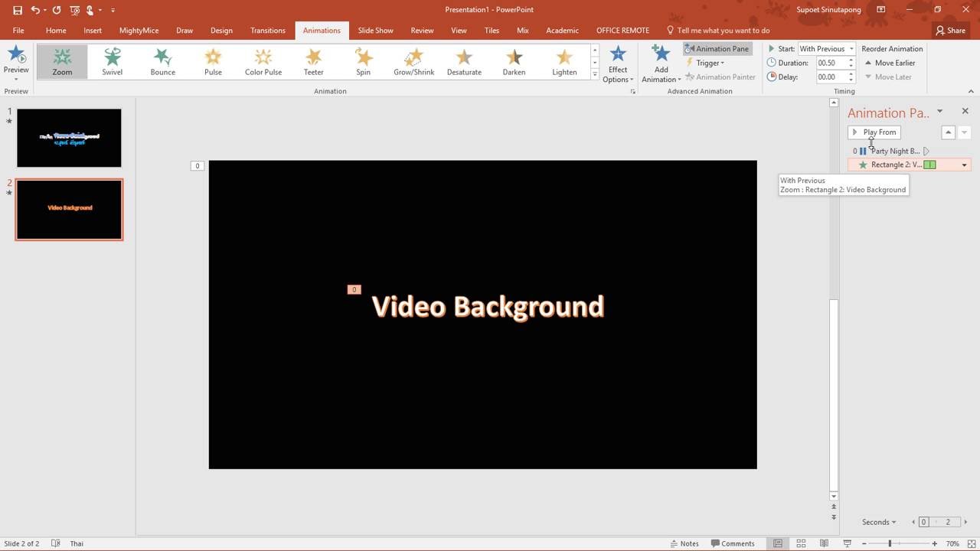Screen dimensions: 980x551
Task: Switch to Normal view in status bar
Action: coord(778,543)
